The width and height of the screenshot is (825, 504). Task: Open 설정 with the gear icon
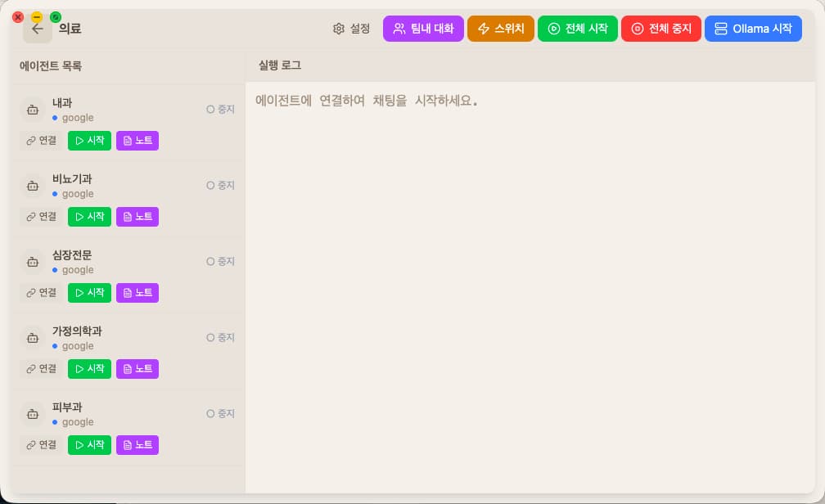351,29
